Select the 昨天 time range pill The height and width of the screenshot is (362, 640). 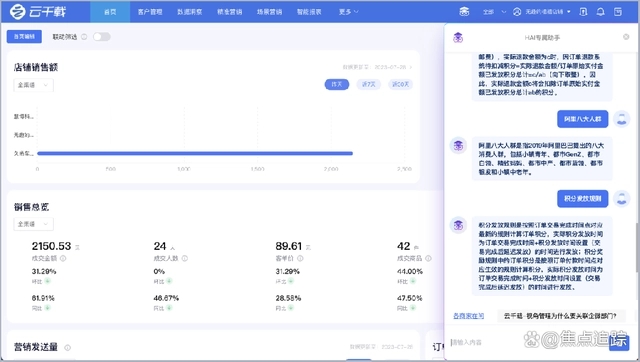[x=337, y=84]
